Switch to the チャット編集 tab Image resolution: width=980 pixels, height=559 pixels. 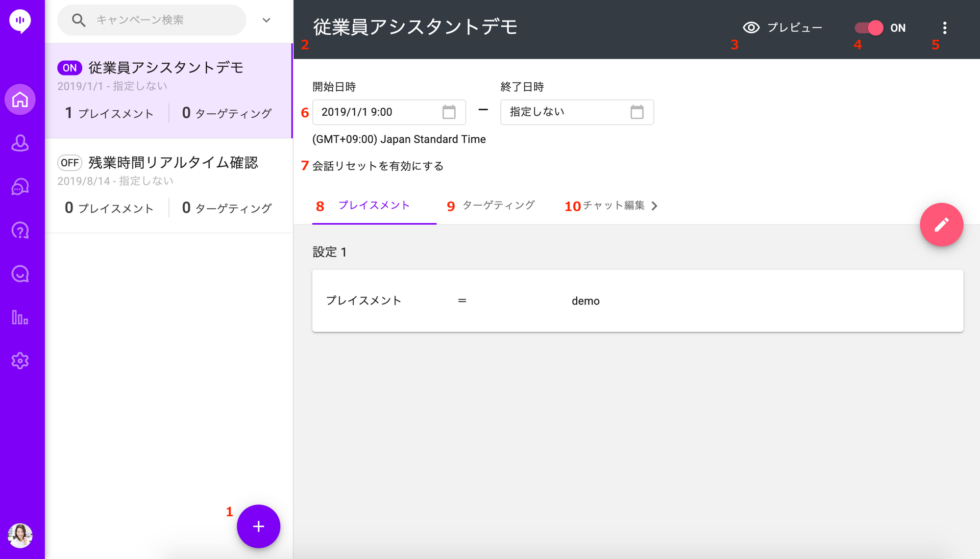(614, 205)
